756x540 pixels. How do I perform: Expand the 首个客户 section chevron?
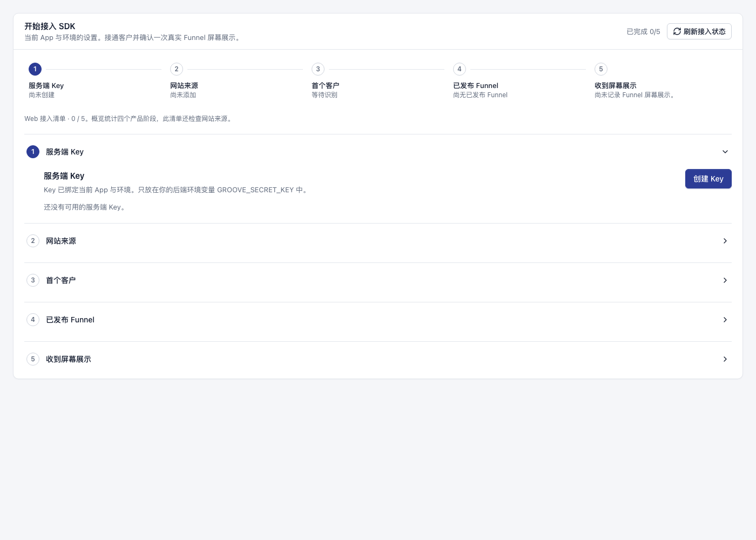725,280
